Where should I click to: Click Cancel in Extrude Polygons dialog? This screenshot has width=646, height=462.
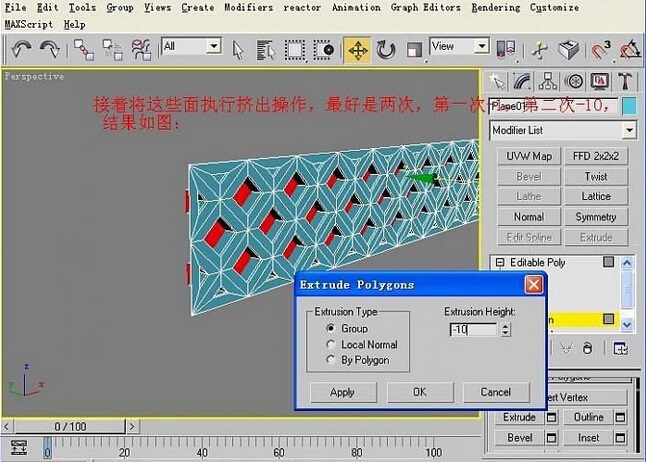point(496,392)
